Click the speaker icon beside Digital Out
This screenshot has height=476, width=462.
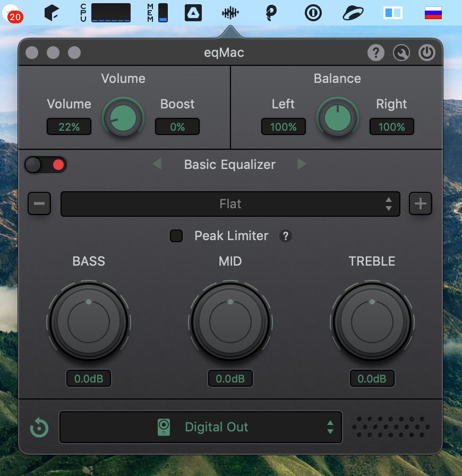pyautogui.click(x=164, y=427)
